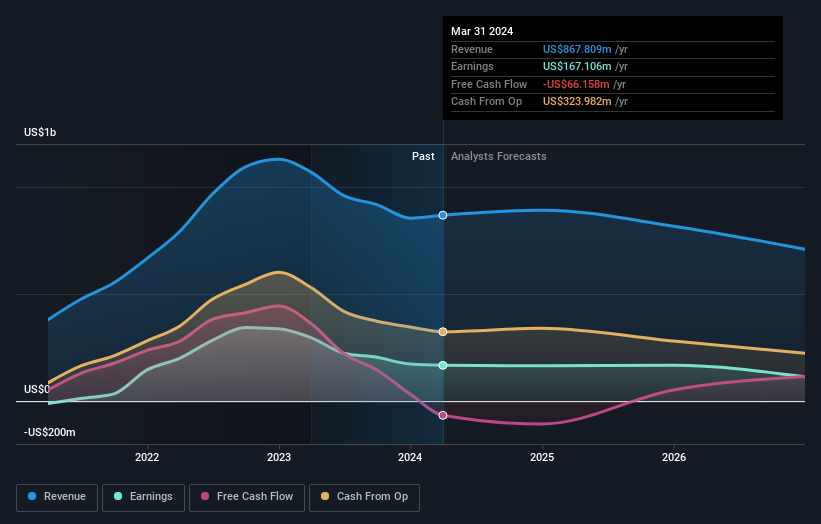Screen dimensions: 821x524
Task: Click the Analysts Forecasts label
Action: (x=498, y=156)
